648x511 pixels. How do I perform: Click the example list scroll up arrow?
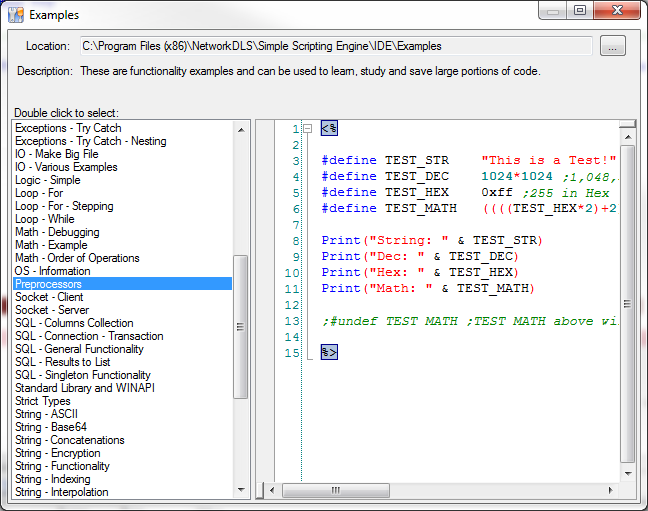[241, 129]
